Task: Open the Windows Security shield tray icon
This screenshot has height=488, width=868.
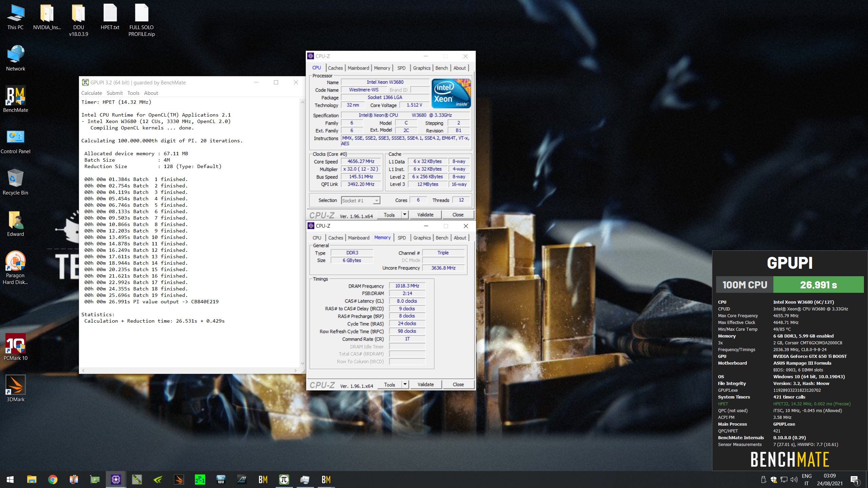Action: (x=774, y=480)
